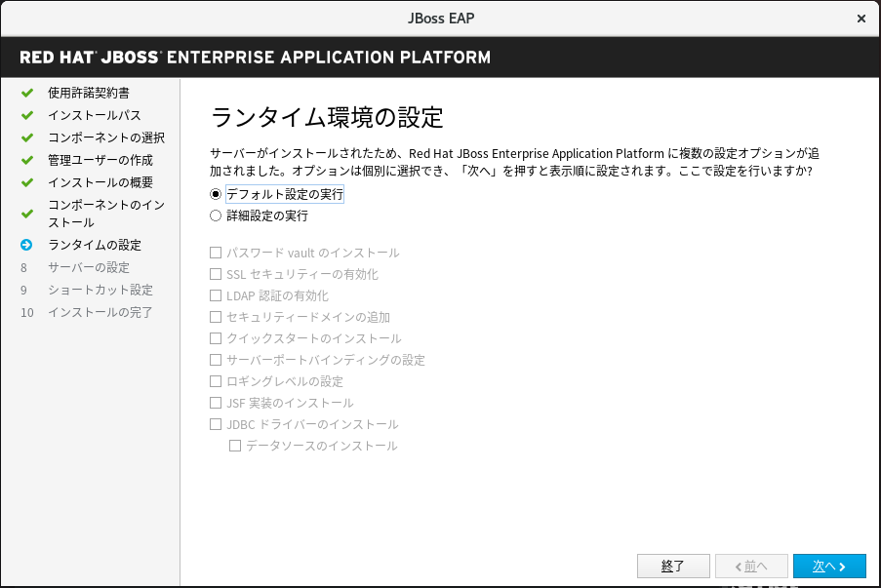The width and height of the screenshot is (881, 588).
Task: Check JDBC ドライバーのインストール option
Action: [216, 424]
